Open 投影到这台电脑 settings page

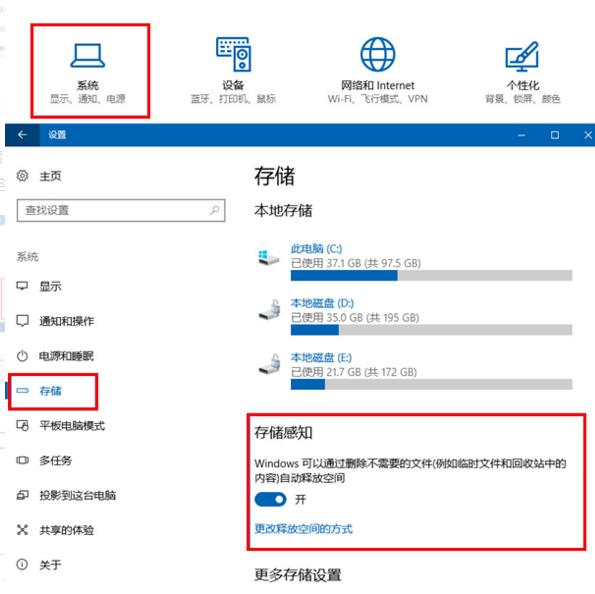click(x=77, y=495)
